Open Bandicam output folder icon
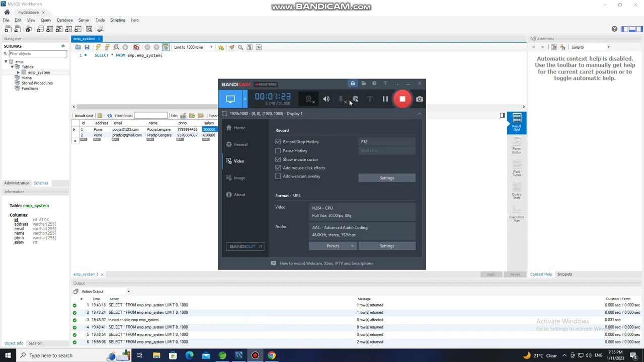The width and height of the screenshot is (644, 362). tap(364, 83)
